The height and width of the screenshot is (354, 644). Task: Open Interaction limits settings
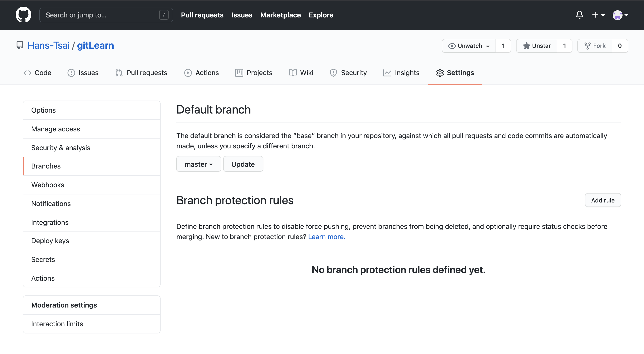pyautogui.click(x=91, y=324)
